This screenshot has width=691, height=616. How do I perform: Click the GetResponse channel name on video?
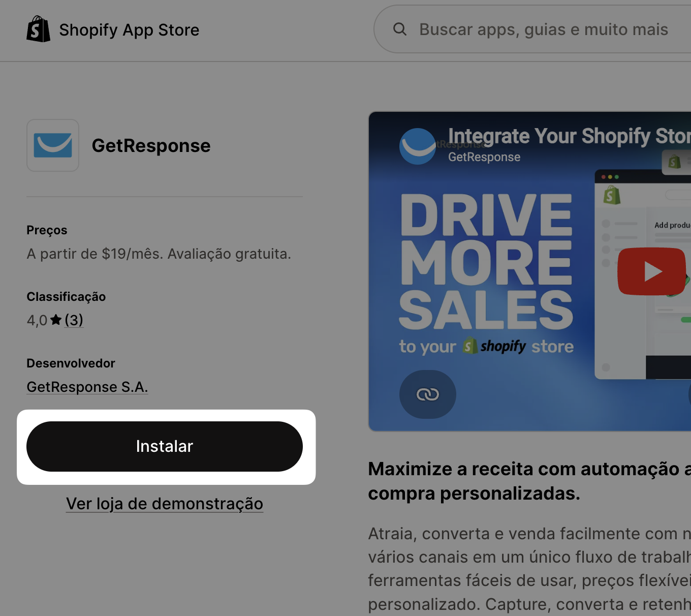point(484,157)
